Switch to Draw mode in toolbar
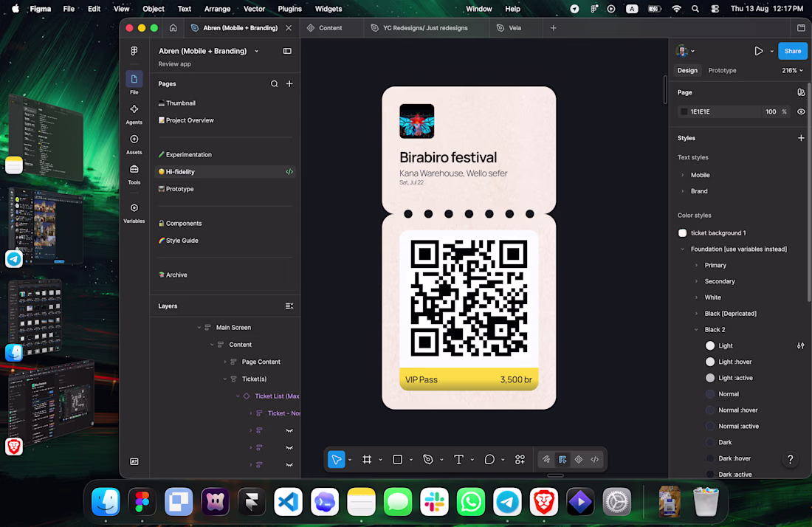 click(546, 459)
